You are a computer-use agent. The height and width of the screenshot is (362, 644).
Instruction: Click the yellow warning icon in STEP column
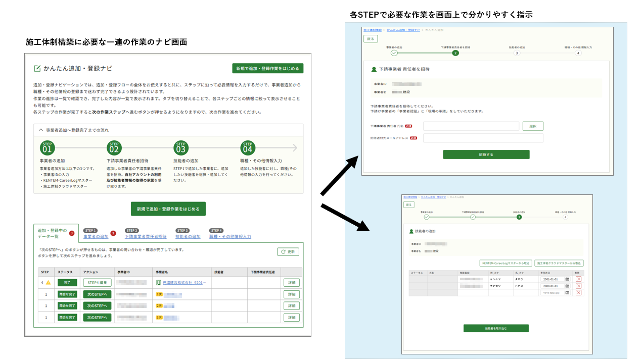49,283
